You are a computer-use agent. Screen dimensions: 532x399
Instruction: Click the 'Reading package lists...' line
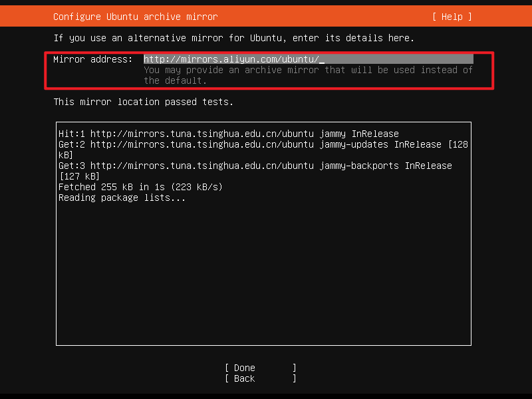coord(122,198)
